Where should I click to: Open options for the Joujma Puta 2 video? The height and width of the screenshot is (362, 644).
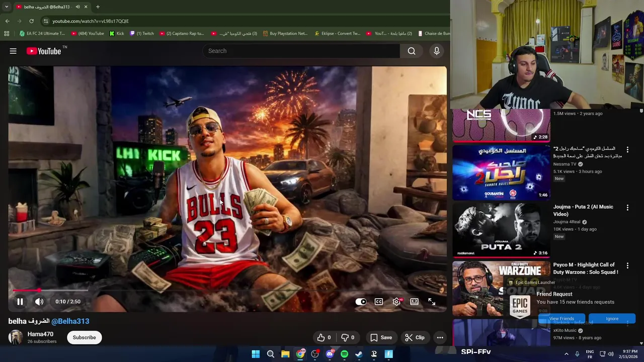[x=627, y=208]
